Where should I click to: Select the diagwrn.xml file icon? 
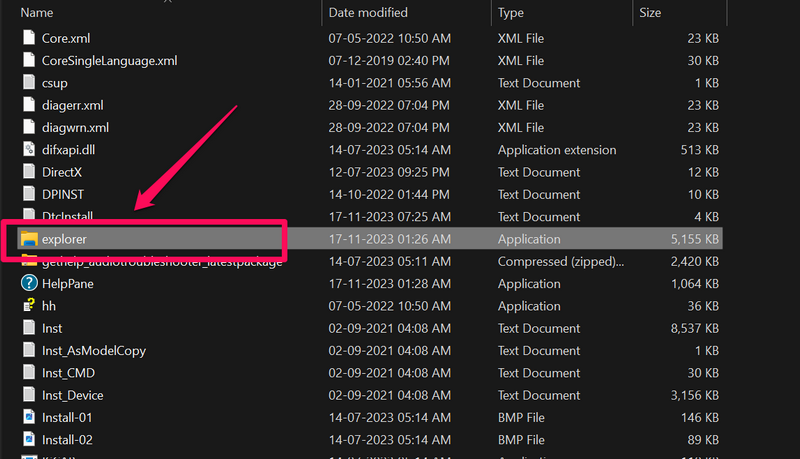29,128
